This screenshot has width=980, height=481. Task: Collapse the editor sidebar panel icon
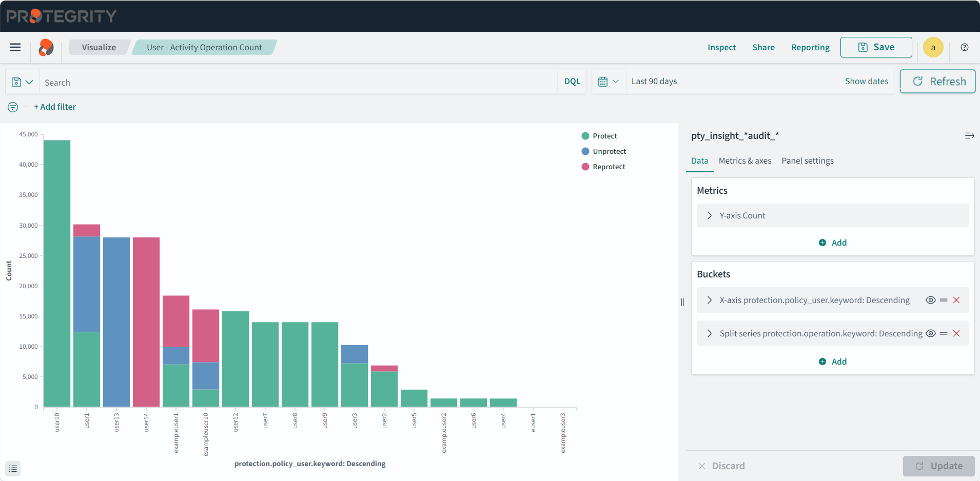(969, 136)
